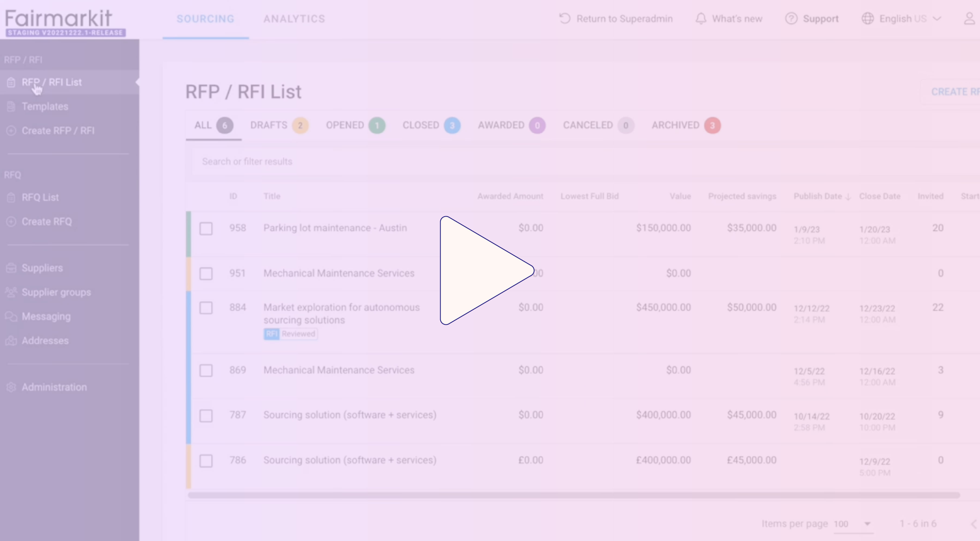This screenshot has width=980, height=541.
Task: Click the Support question mark icon
Action: coord(791,19)
